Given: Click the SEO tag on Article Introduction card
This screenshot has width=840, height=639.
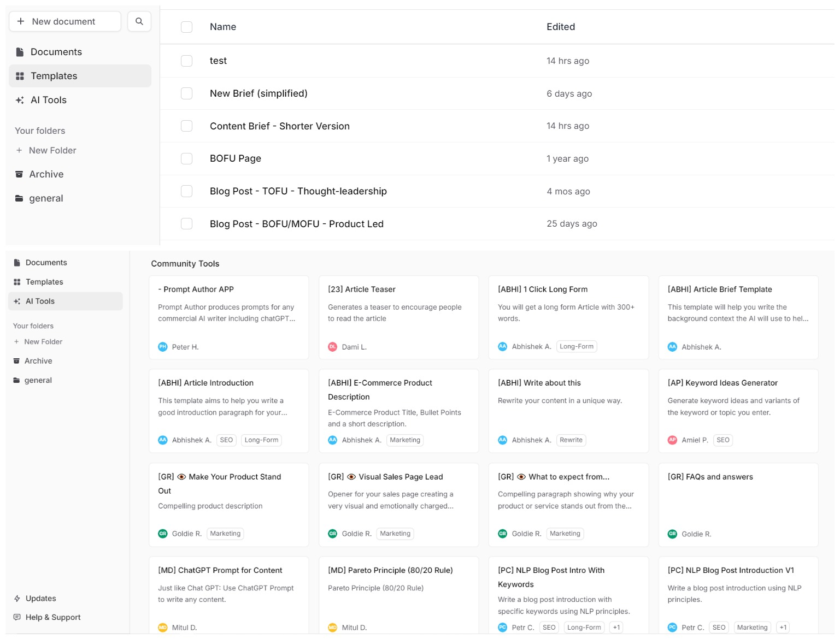Looking at the screenshot, I should coord(226,440).
